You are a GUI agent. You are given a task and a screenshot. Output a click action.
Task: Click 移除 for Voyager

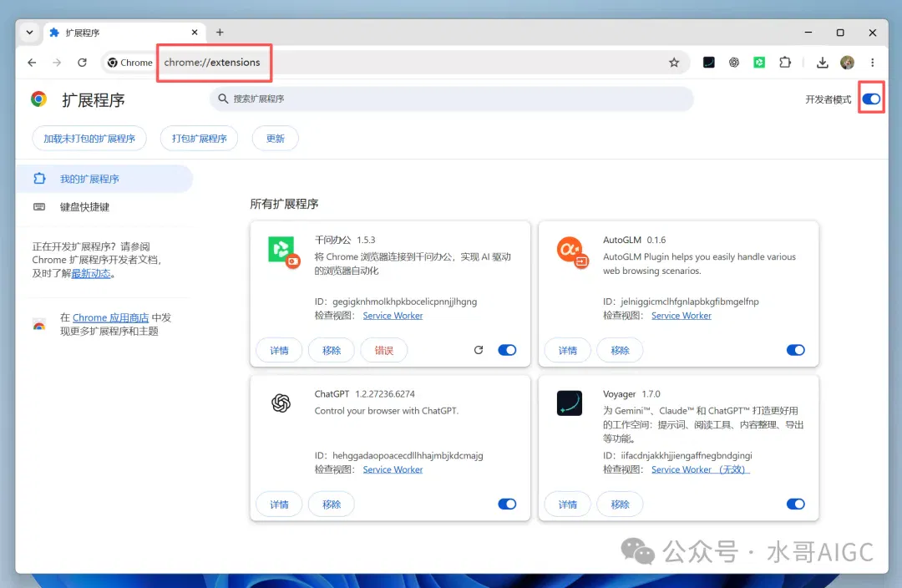pos(620,504)
